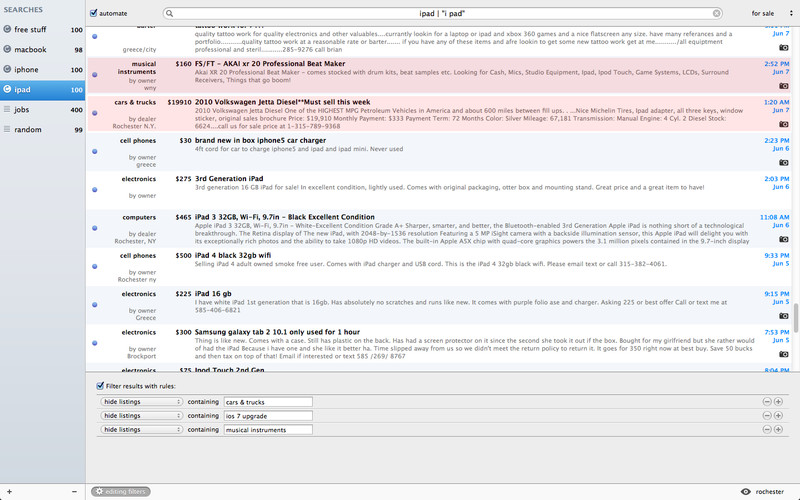This screenshot has width=800, height=500.
Task: Click the magnifier icon in the search field
Action: tap(170, 13)
